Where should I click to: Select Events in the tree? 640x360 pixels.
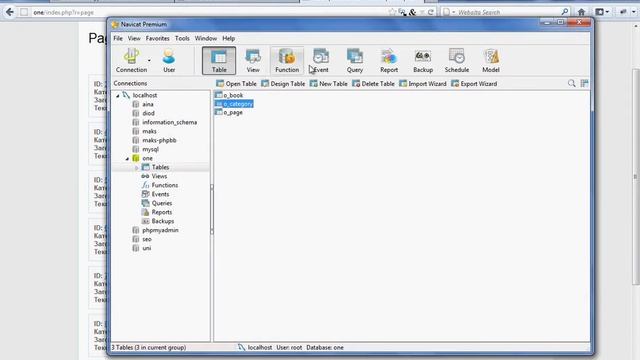[160, 194]
